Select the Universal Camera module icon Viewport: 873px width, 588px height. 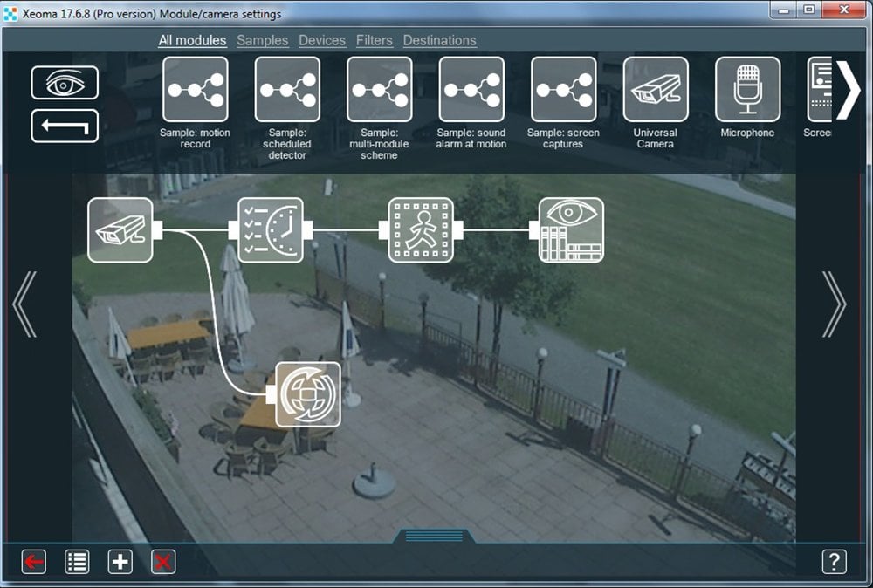coord(656,89)
